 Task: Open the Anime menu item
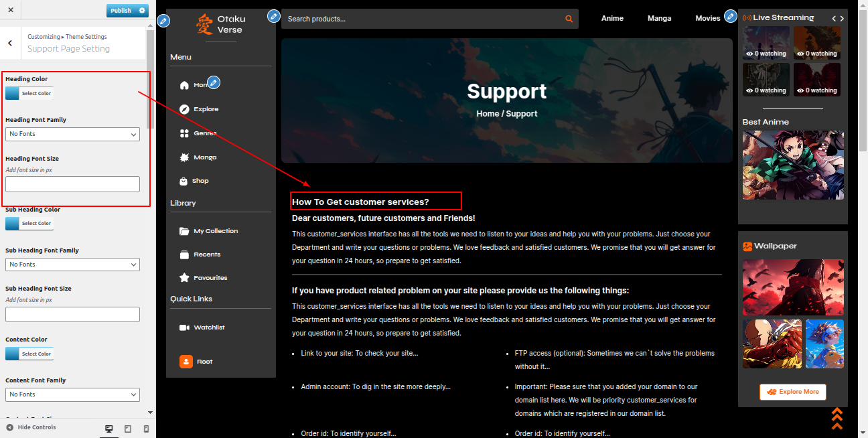(612, 18)
